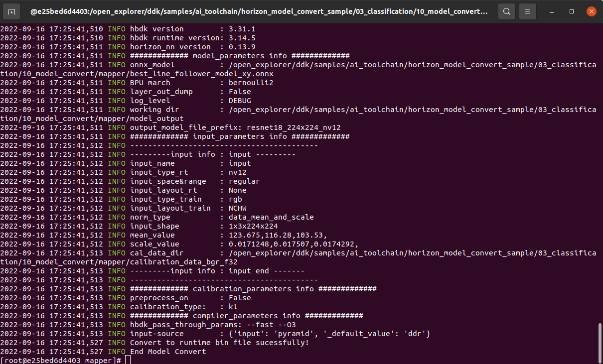Click the search magnifier icon
Viewport: 603px width, 364px height.
[506, 11]
